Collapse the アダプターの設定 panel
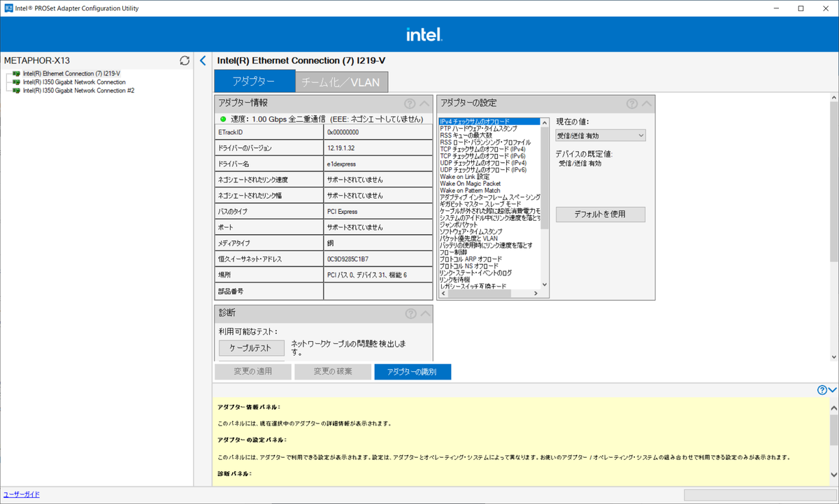The image size is (839, 504). 646,103
